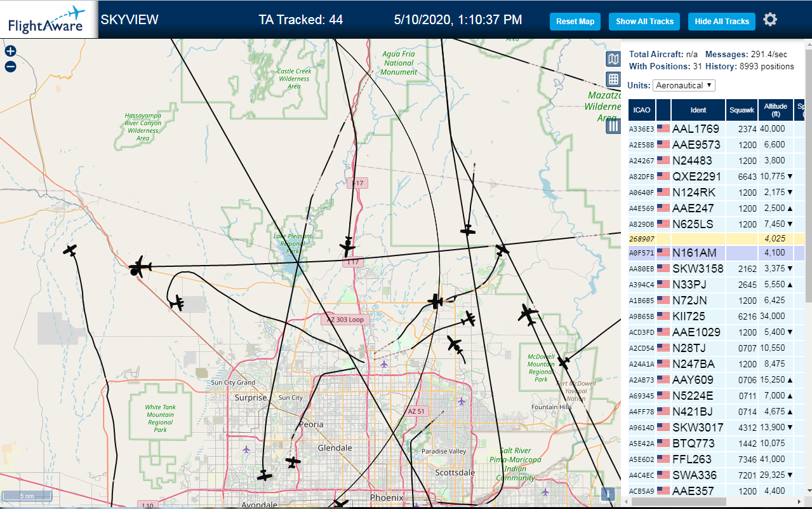
Task: Select the AAL1769 aircraft row
Action: 716,128
